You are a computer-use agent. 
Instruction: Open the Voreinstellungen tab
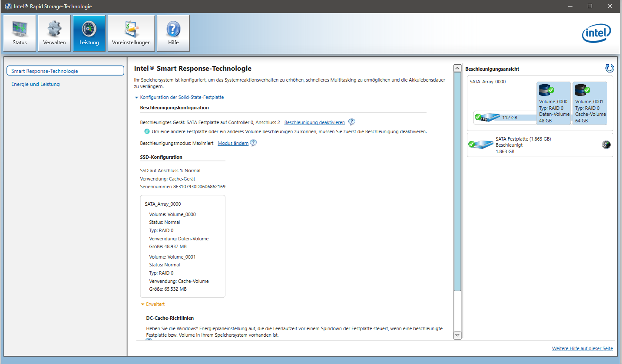coord(131,33)
